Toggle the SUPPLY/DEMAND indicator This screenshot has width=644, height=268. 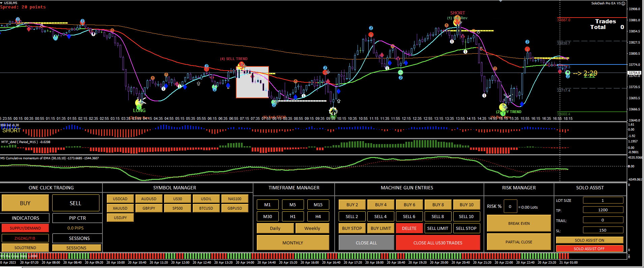click(25, 228)
